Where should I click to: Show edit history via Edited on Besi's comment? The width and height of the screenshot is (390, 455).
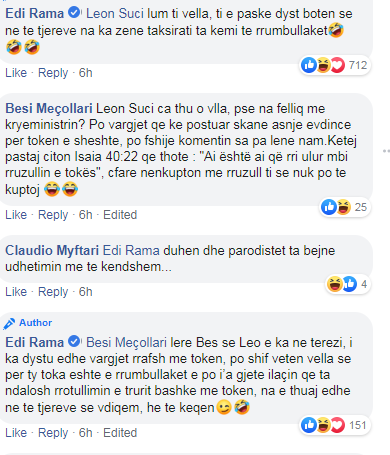120,215
